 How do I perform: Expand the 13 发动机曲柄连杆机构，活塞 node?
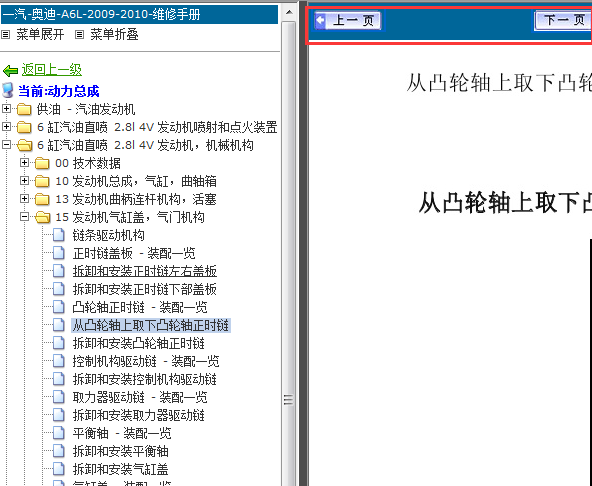click(x=24, y=199)
